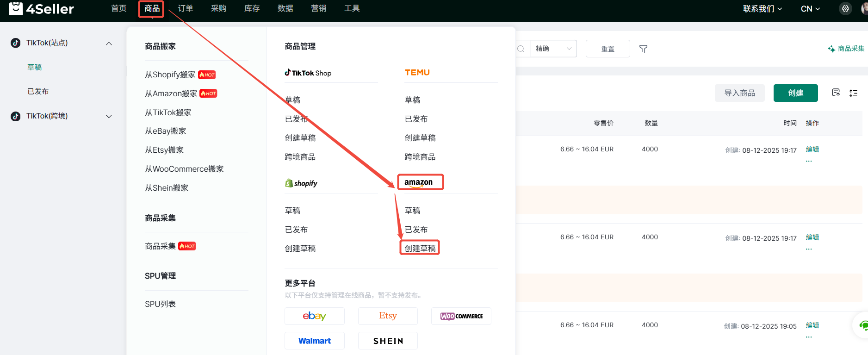Expand the TikTok(跨境) sidebar section
The height and width of the screenshot is (355, 868).
tap(109, 116)
